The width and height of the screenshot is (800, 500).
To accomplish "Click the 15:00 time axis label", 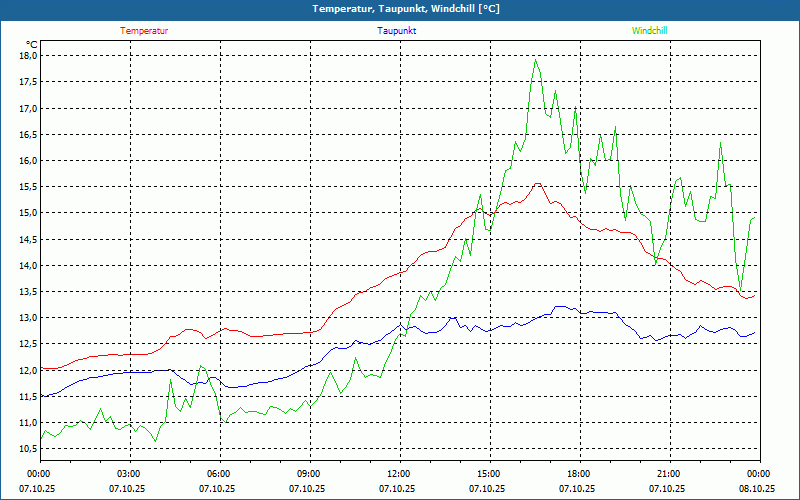I will [x=489, y=474].
